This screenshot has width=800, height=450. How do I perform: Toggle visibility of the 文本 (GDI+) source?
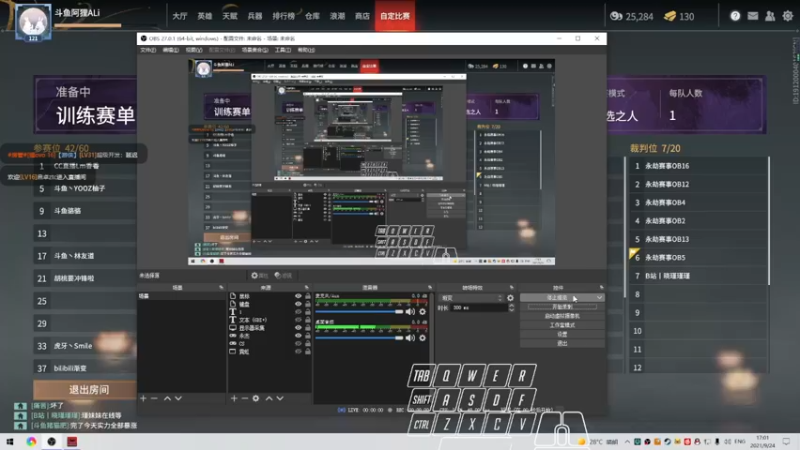point(298,320)
